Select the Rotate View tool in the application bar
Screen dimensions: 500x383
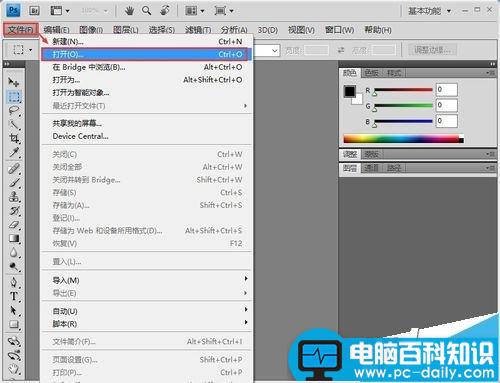(165, 11)
